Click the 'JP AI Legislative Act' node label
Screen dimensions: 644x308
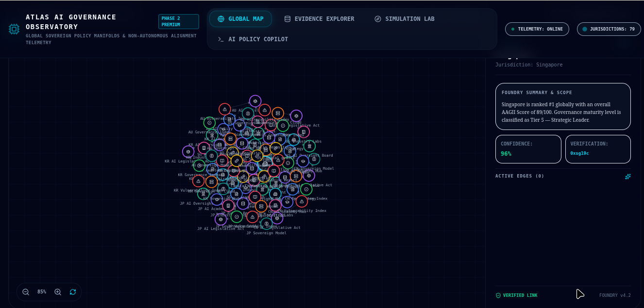click(x=220, y=228)
